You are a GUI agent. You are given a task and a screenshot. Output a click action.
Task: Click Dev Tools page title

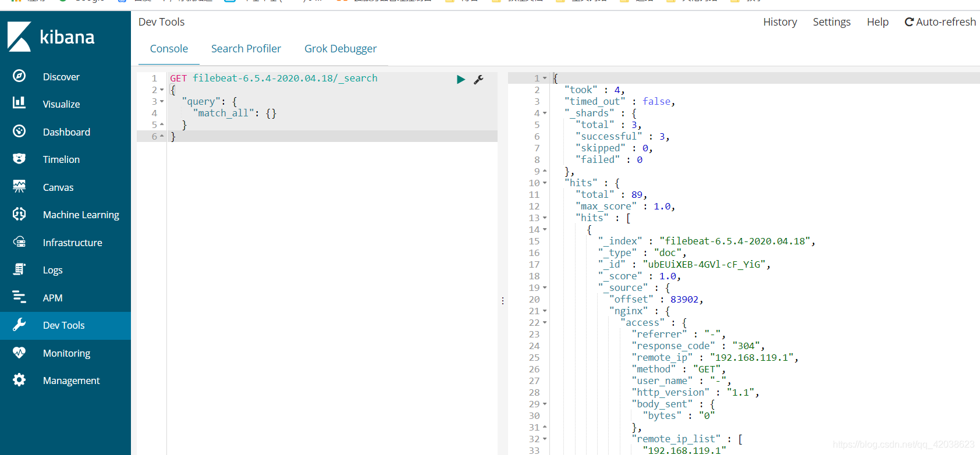click(161, 22)
